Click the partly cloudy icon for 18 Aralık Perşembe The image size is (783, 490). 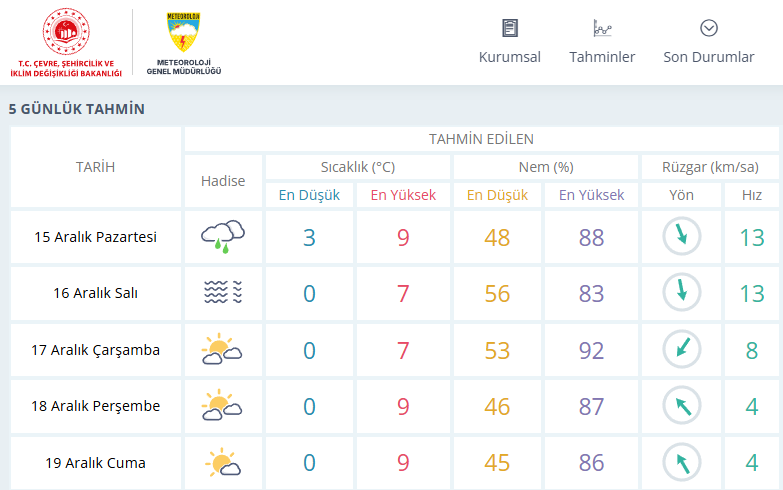[x=222, y=406]
